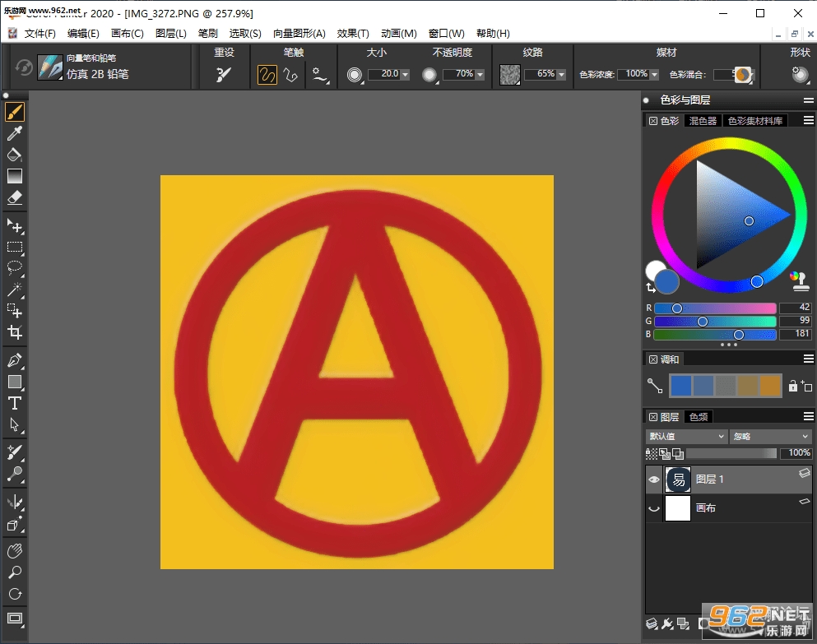Viewport: 817px width, 644px height.
Task: Click the Reset brush icon
Action: pos(224,75)
